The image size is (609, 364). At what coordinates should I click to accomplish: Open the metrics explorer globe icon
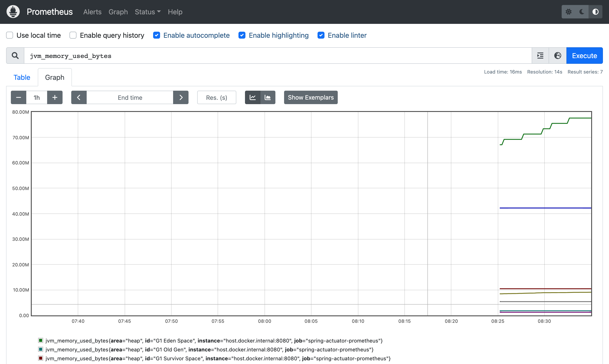(x=558, y=56)
